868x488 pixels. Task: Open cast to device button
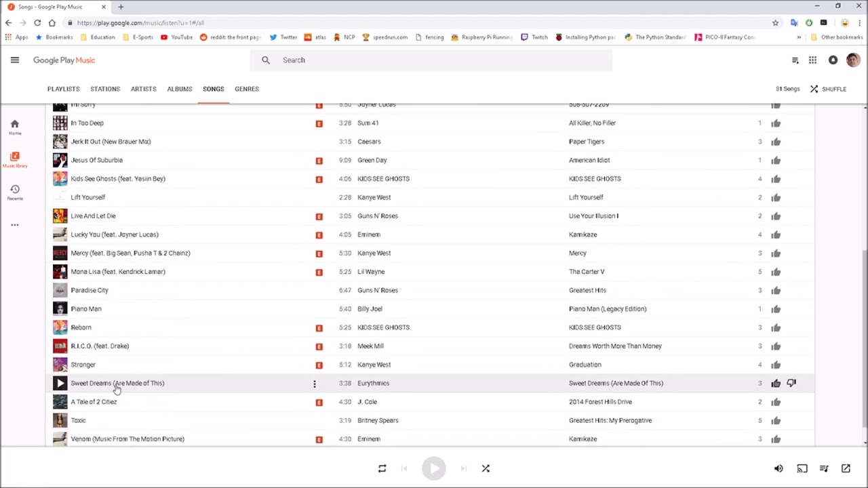tap(802, 468)
